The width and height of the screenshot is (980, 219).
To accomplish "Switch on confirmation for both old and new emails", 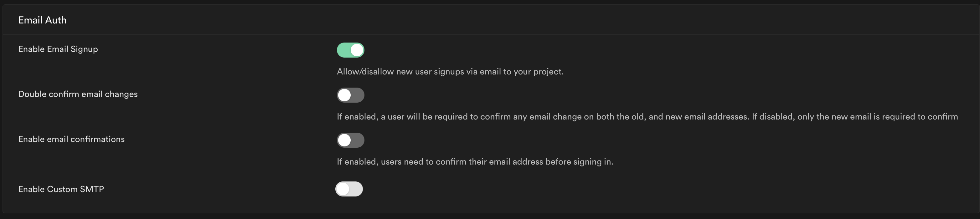I will coord(350,95).
